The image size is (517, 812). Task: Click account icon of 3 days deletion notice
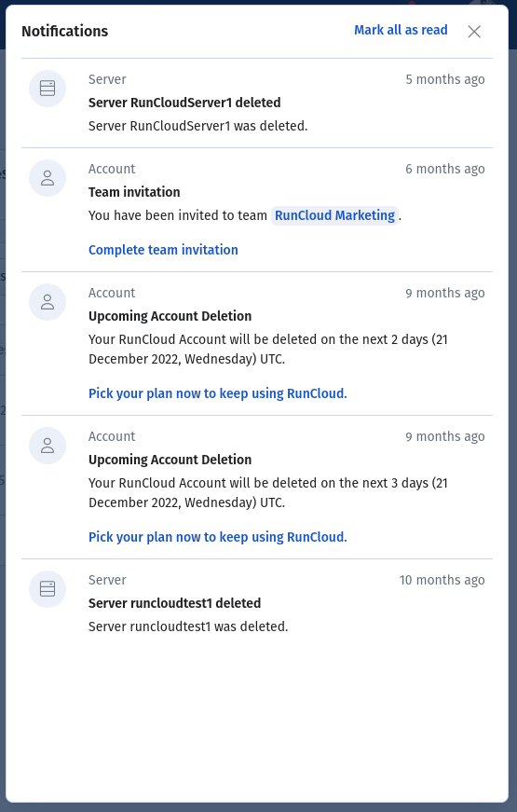click(x=48, y=446)
